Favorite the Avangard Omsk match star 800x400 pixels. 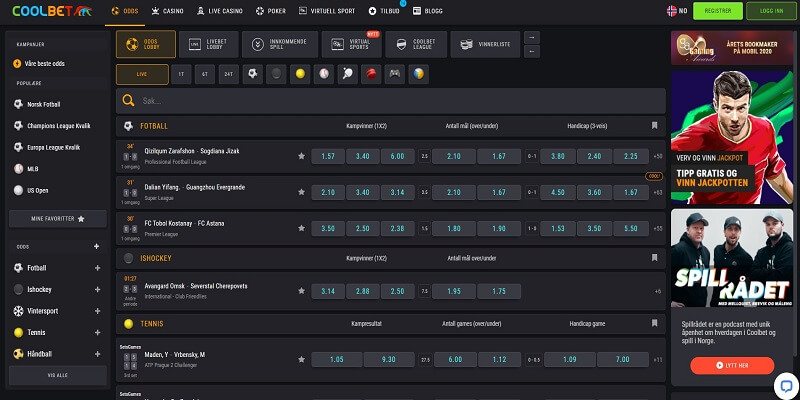point(302,291)
